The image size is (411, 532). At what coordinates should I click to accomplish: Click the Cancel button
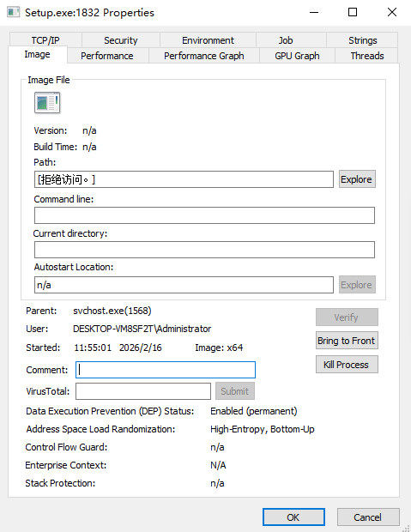[x=368, y=517]
